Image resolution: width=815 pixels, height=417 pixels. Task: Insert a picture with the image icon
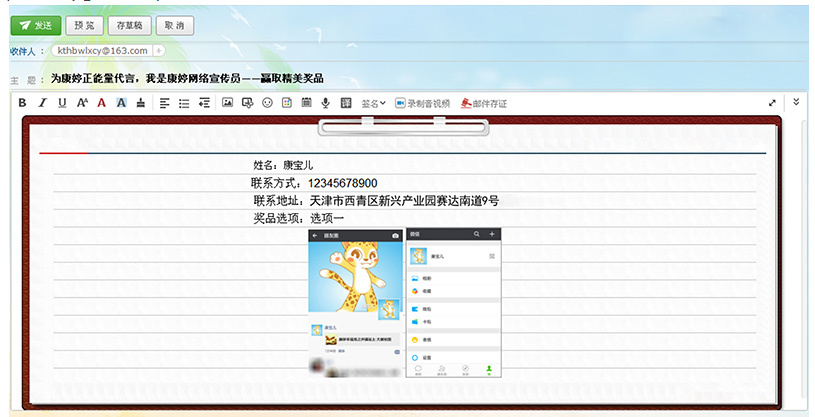227,102
